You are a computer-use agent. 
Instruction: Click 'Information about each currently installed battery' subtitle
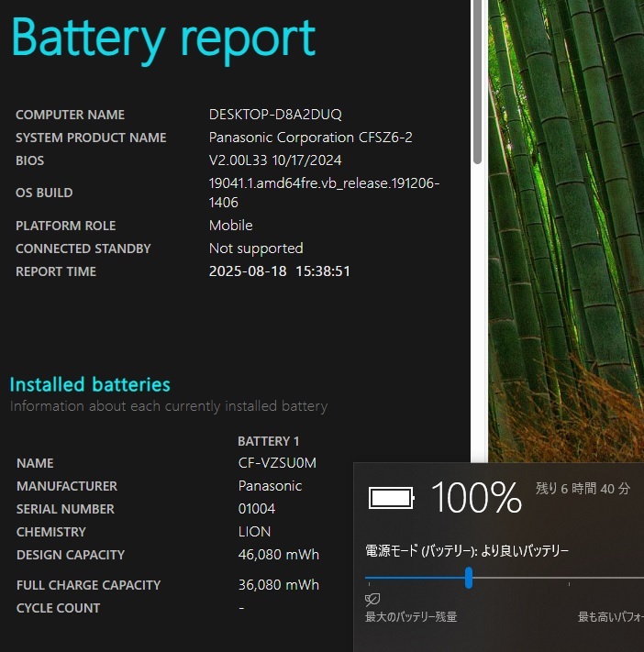pyautogui.click(x=169, y=406)
